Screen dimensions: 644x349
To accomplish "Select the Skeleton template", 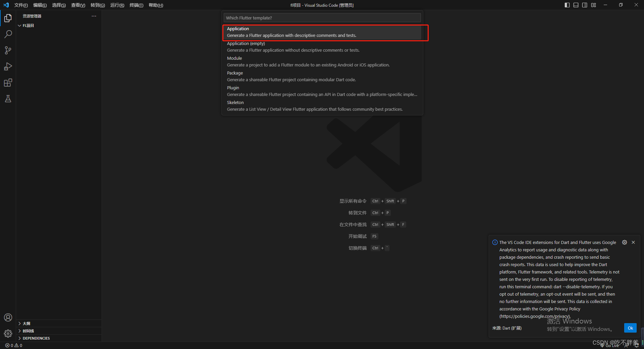I will pyautogui.click(x=322, y=106).
